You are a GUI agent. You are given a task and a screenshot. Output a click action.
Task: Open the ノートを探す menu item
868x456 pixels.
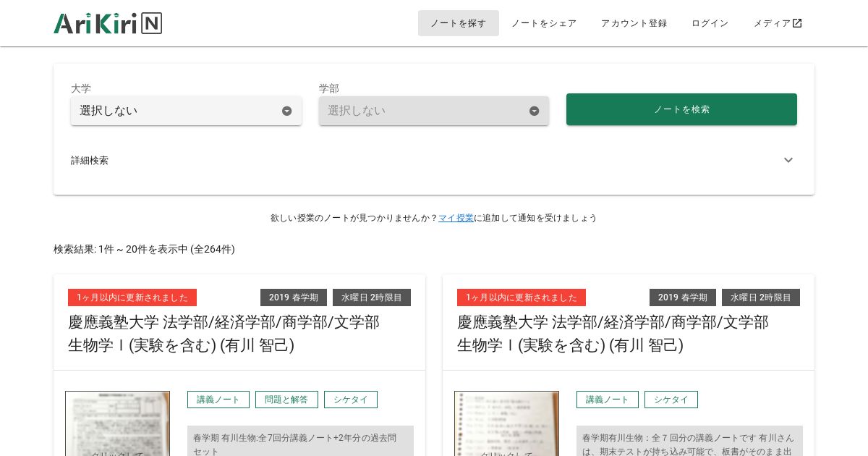pos(459,23)
